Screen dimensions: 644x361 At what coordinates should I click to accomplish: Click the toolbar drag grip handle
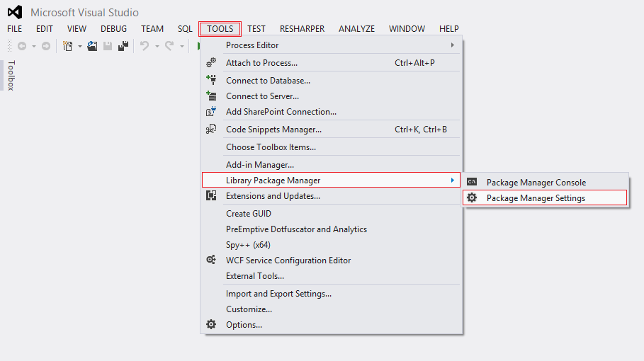point(9,46)
